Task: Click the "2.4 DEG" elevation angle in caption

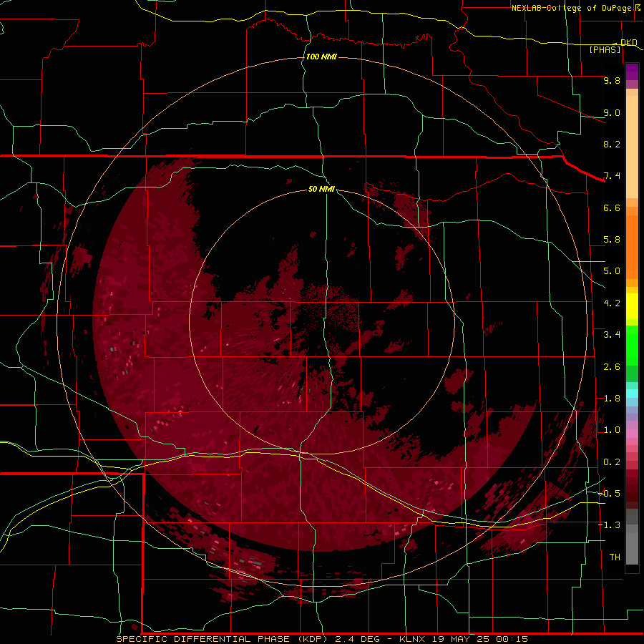Action: tap(359, 639)
